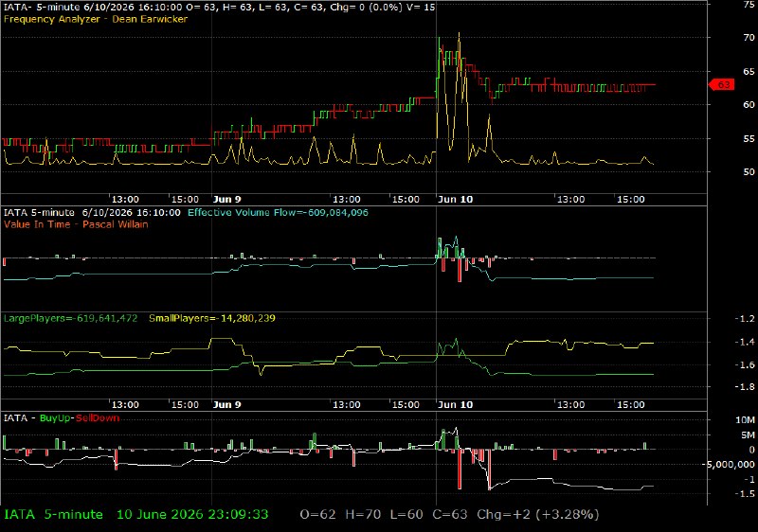Screen dimensions: 758x532
Task: Click the -1.6 value on players axis
Action: (x=745, y=365)
